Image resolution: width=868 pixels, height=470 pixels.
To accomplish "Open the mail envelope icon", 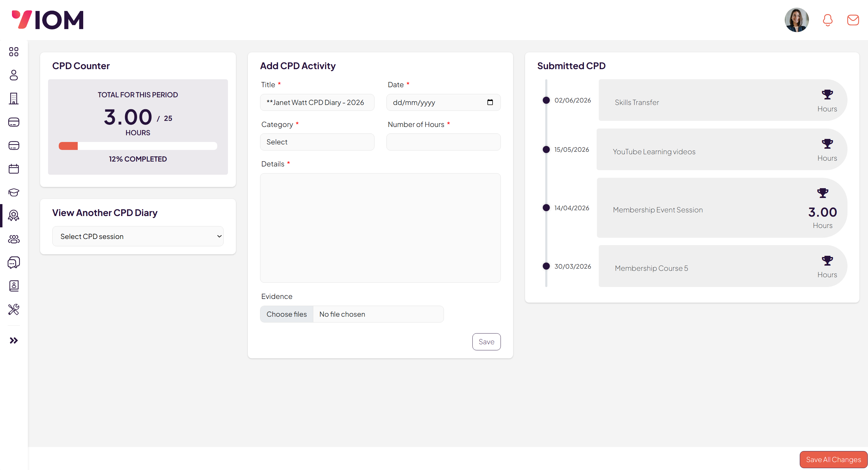I will point(853,20).
